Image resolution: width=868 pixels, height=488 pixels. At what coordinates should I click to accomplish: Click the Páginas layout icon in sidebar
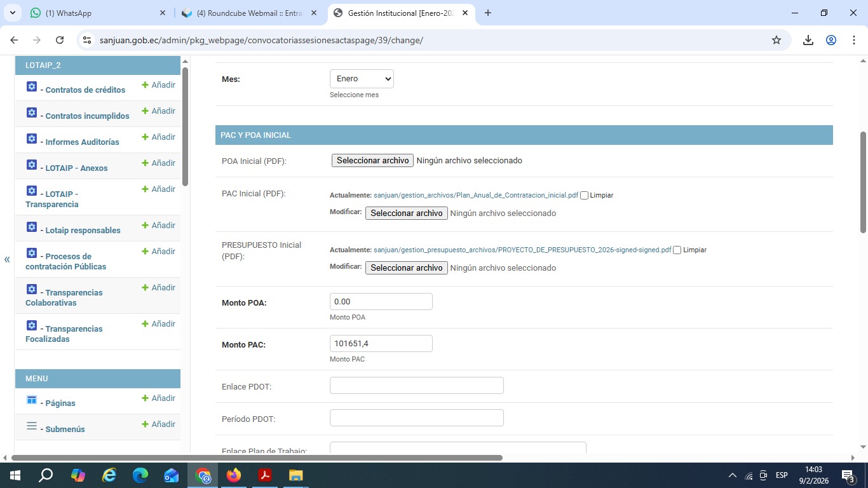click(x=32, y=400)
